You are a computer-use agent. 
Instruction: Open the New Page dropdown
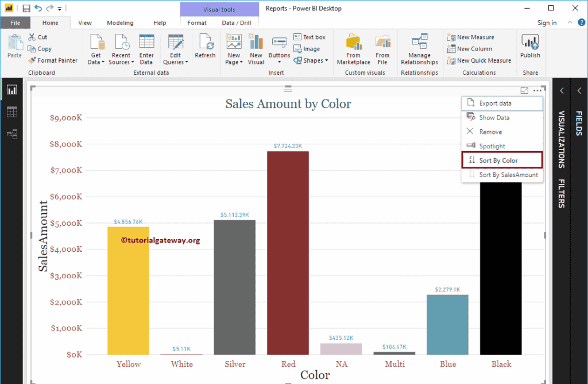[234, 49]
